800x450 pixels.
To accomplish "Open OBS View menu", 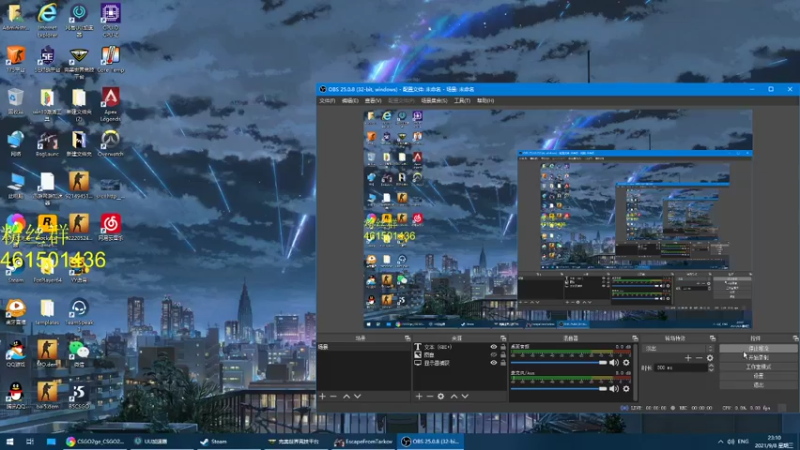I will (x=373, y=101).
